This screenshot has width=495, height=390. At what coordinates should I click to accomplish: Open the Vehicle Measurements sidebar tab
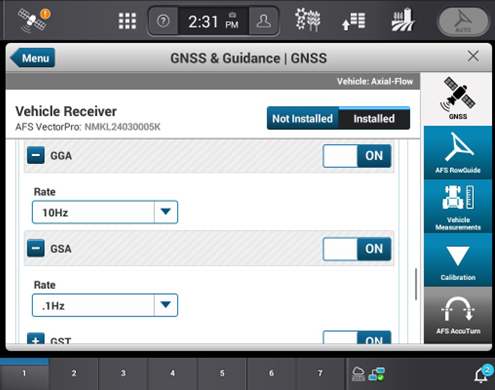point(458,206)
